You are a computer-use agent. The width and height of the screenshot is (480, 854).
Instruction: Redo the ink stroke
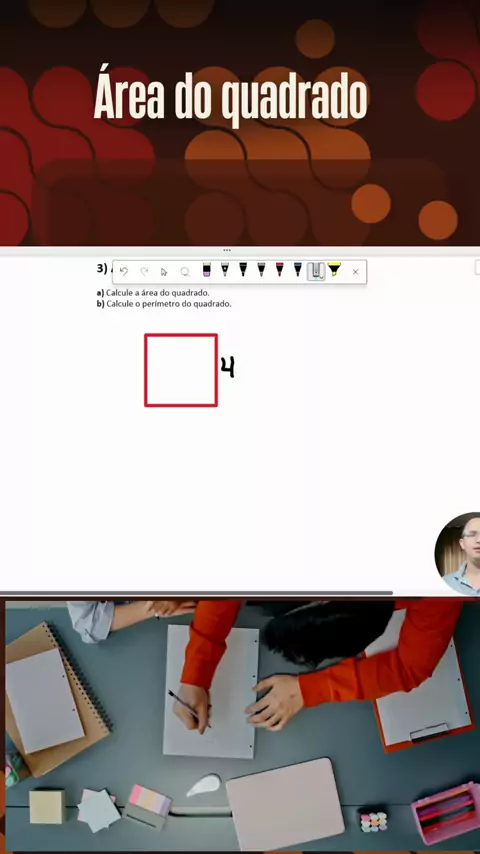click(x=144, y=271)
